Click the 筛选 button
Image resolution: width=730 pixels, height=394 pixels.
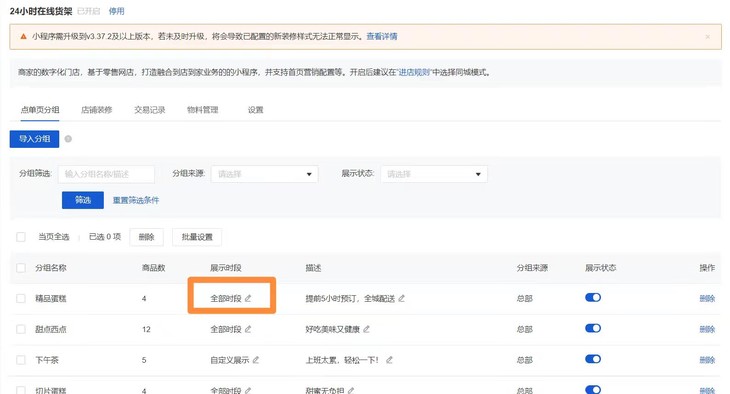point(83,200)
